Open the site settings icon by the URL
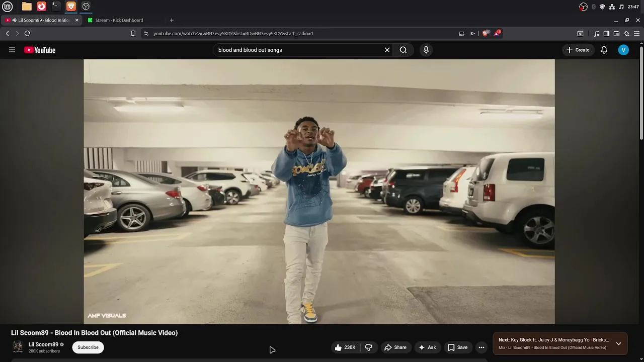 [146, 33]
